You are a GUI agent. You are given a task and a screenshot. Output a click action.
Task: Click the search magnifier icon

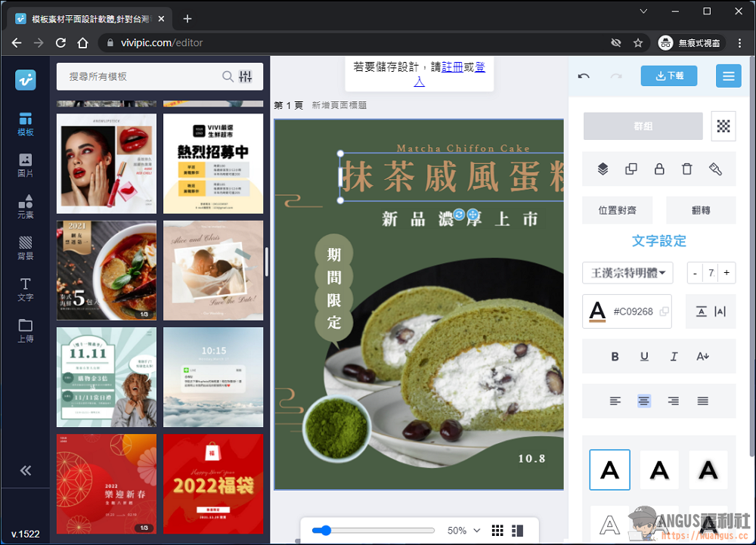point(228,76)
